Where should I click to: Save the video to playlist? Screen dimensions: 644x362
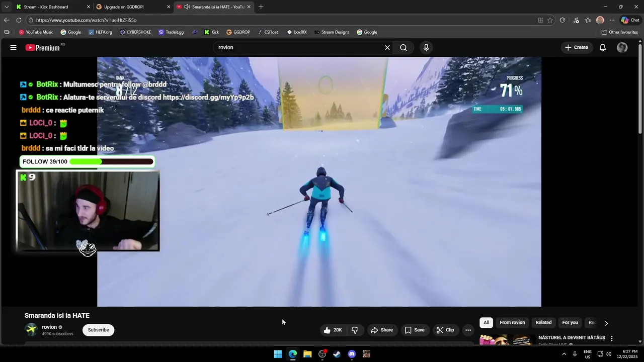point(415,330)
